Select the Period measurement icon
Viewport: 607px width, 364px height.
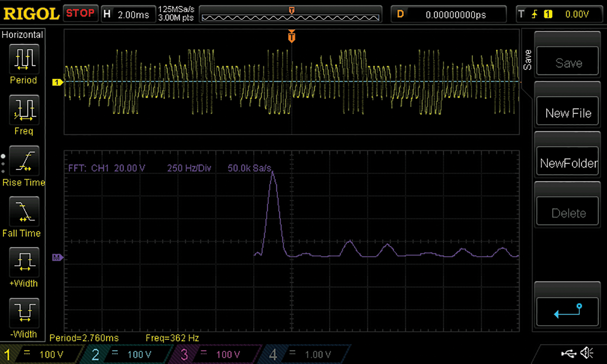(x=24, y=59)
